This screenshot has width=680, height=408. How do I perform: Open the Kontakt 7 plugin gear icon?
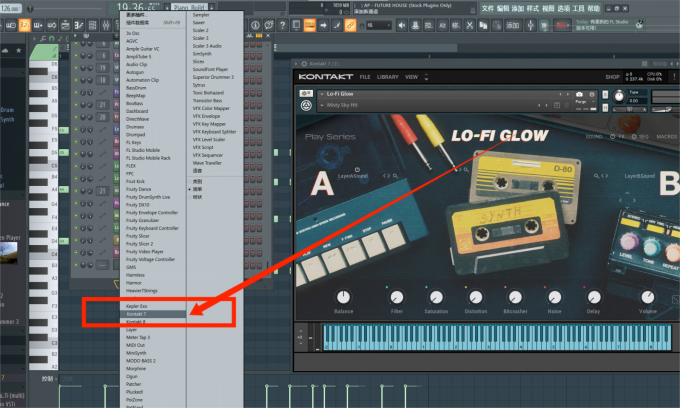304,64
